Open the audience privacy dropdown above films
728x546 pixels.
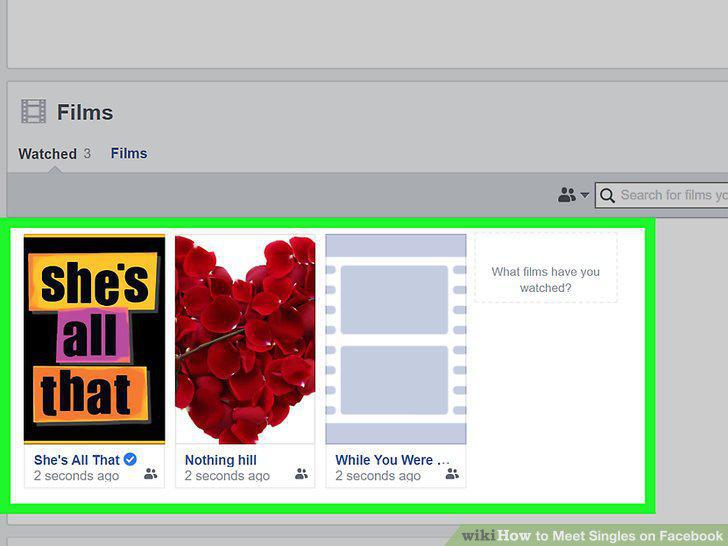click(x=573, y=195)
